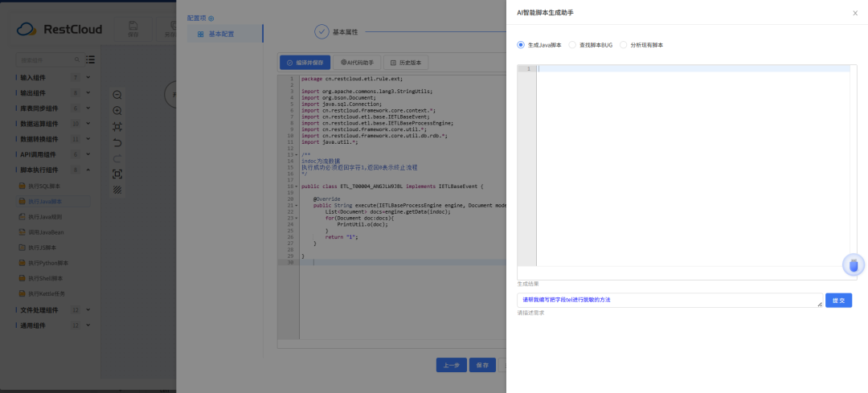
Task: Focus the requirement description text field
Action: click(669, 300)
